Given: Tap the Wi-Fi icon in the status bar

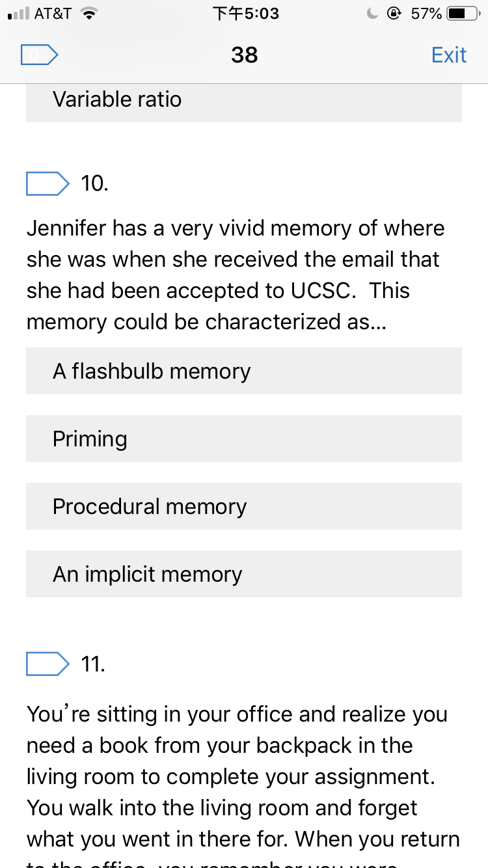Looking at the screenshot, I should (x=87, y=14).
